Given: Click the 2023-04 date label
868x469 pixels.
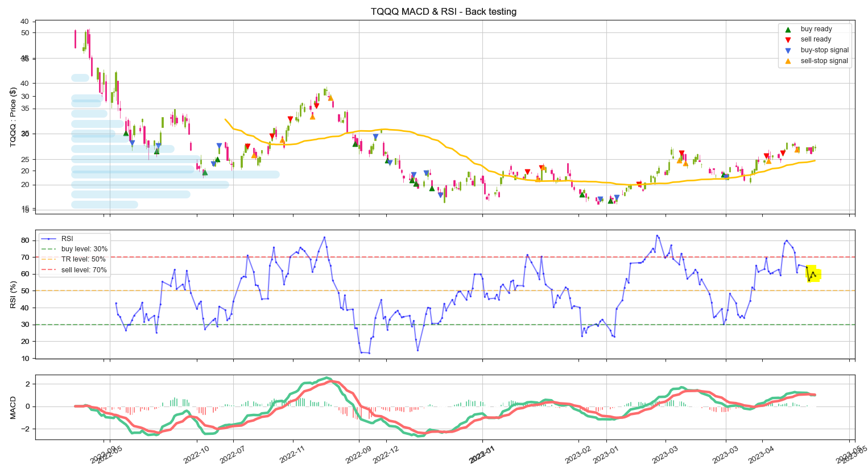Looking at the screenshot, I should tap(762, 454).
